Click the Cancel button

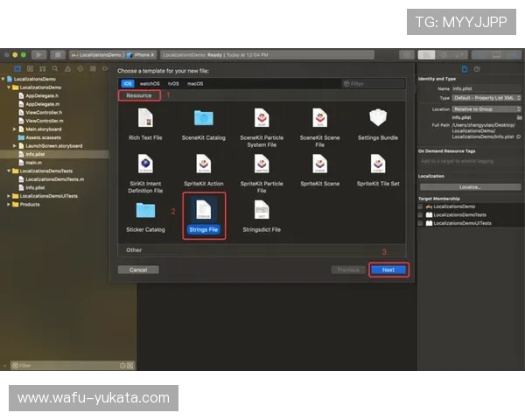point(138,269)
